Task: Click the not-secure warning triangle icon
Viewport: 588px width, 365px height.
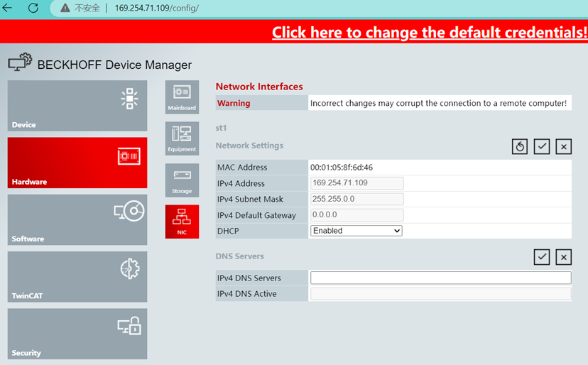Action: coord(65,8)
